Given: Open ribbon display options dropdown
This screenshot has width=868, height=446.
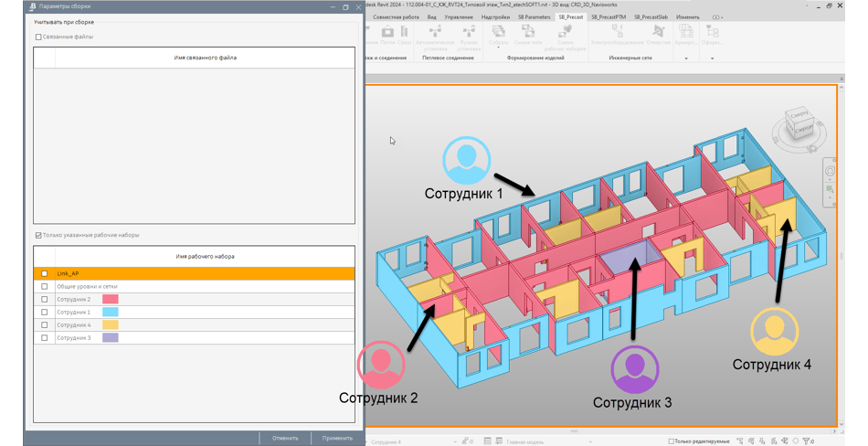Looking at the screenshot, I should [x=717, y=17].
